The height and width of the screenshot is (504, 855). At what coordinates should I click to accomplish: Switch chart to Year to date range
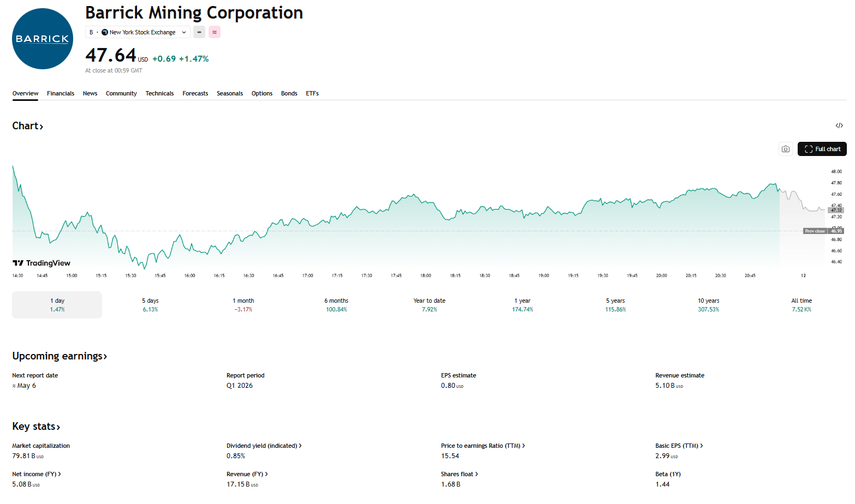(x=429, y=304)
